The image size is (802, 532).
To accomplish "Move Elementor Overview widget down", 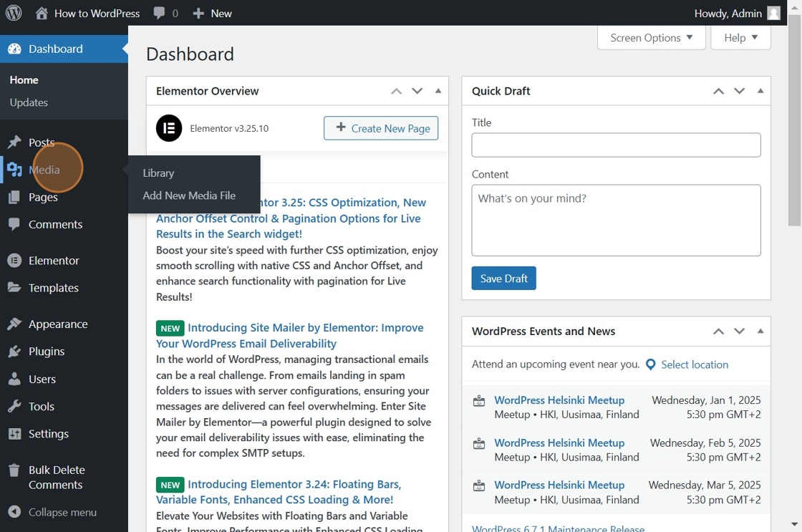I will [417, 91].
